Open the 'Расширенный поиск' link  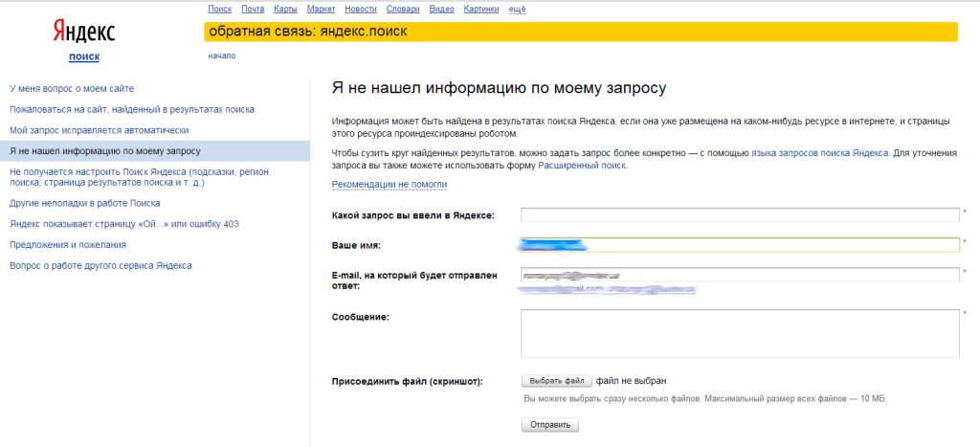(x=582, y=166)
